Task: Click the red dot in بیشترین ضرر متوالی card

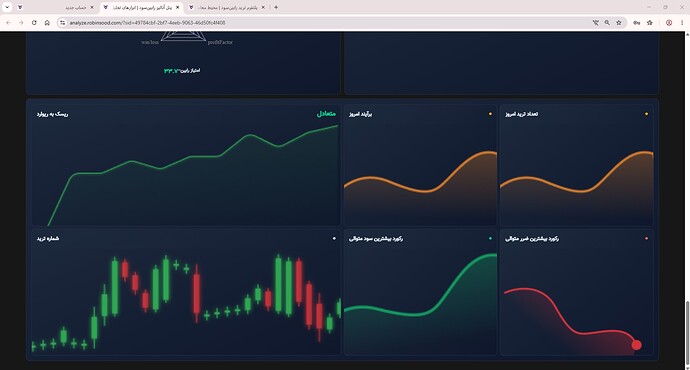Action: pos(646,238)
